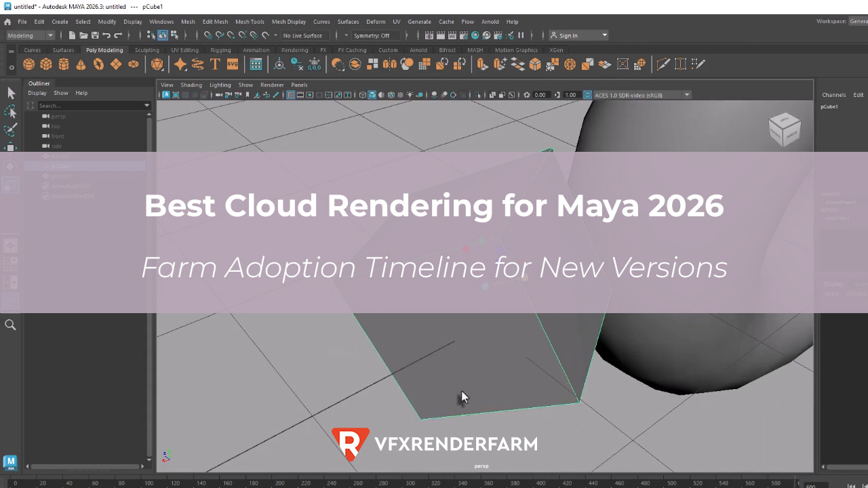Toggle wireframe cube in viewport toolbar
This screenshot has width=868, height=488.
tap(363, 95)
